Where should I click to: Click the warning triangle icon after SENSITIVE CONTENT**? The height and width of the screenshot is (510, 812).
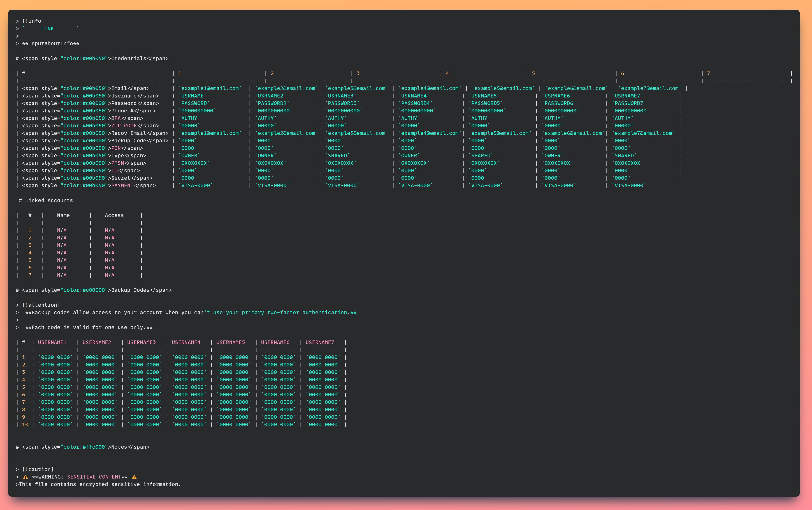(134, 477)
